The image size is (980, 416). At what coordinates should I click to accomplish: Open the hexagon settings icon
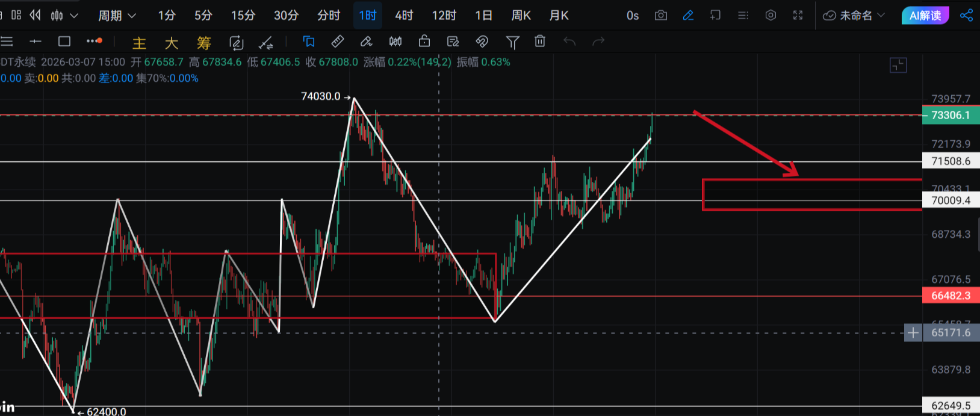pyautogui.click(x=771, y=16)
